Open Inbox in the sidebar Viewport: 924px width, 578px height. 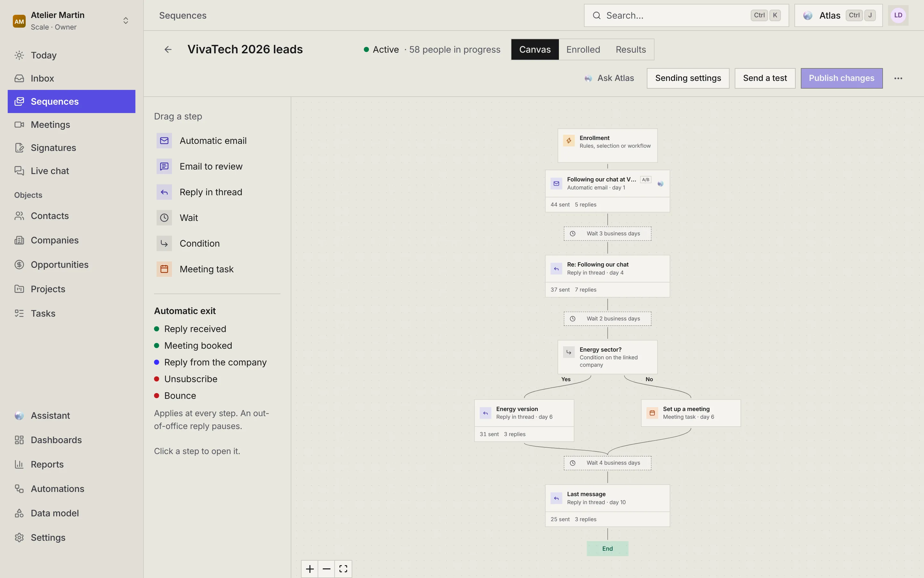(72, 78)
